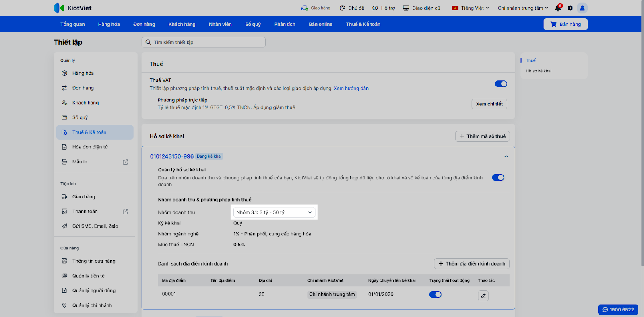This screenshot has width=644, height=317.
Task: Call support via 1900 6522 button
Action: tap(618, 310)
